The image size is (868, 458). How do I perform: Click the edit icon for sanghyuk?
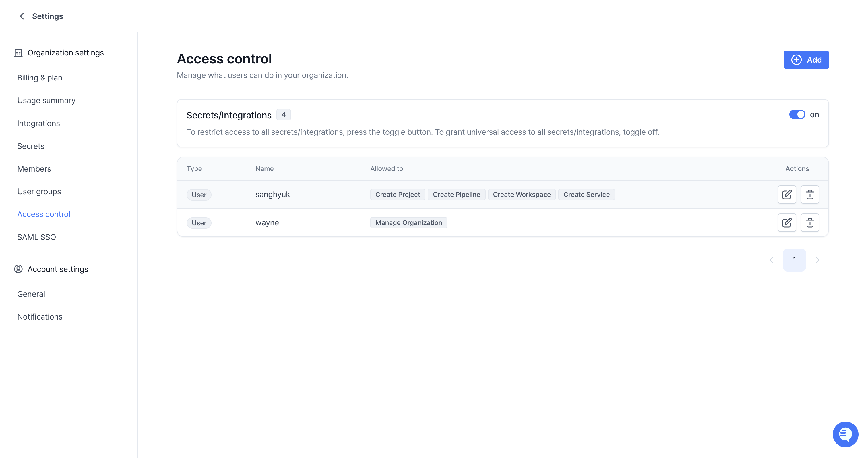787,195
